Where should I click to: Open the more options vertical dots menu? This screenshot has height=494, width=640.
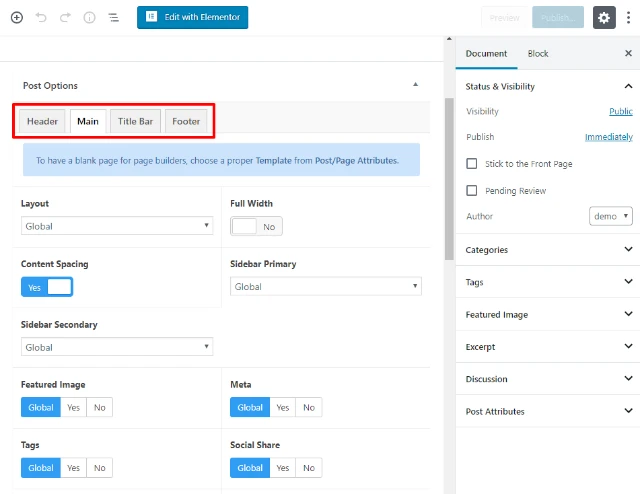pos(629,18)
